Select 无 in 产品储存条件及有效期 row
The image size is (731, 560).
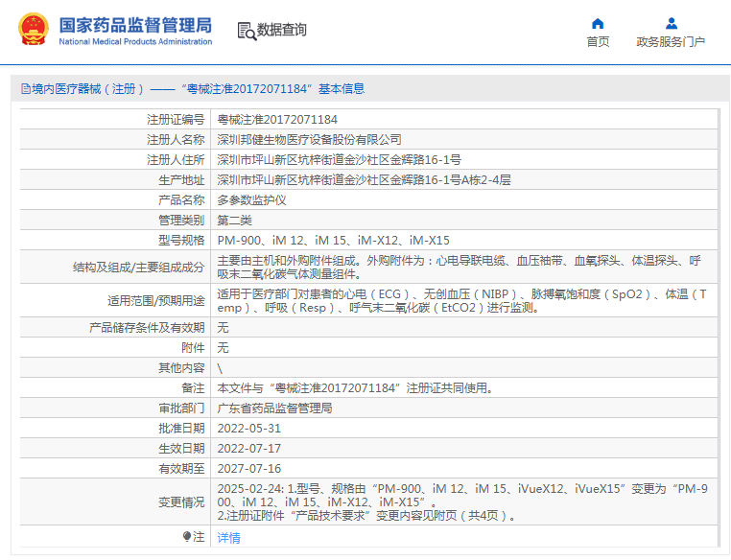[223, 328]
